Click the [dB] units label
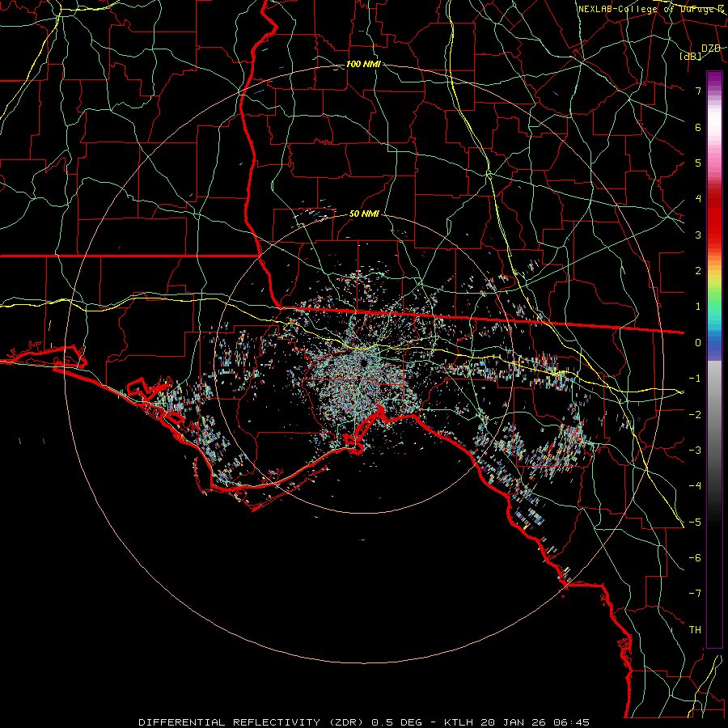 (x=691, y=56)
